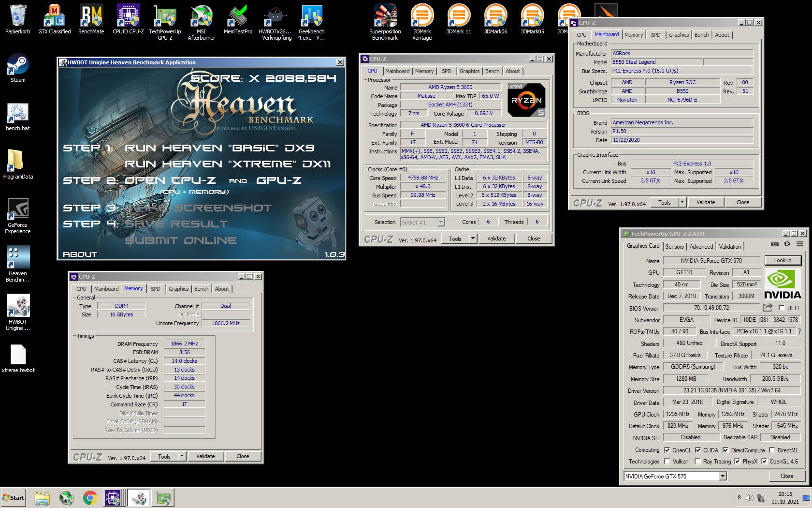Screen dimensions: 812x508
Task: Open the Steam desktop icon
Action: [18, 68]
